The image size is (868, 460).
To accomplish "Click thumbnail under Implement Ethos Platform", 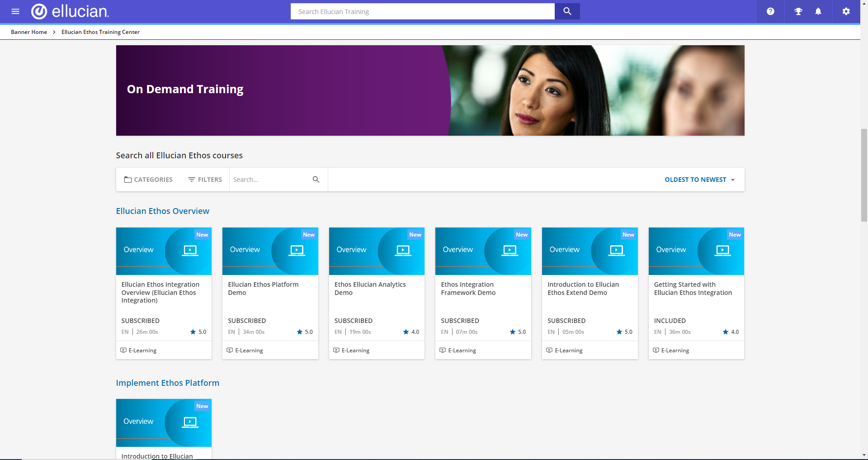I will (164, 423).
